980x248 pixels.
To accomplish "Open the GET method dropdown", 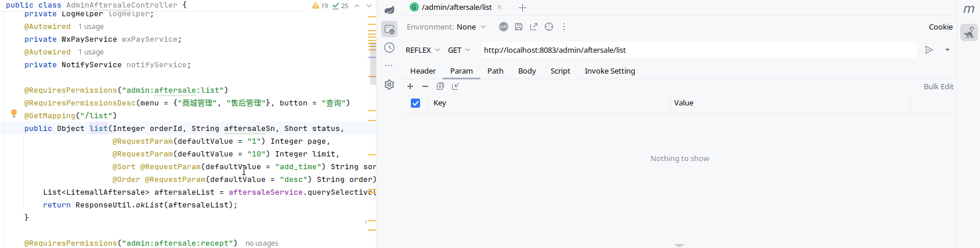I will 459,50.
